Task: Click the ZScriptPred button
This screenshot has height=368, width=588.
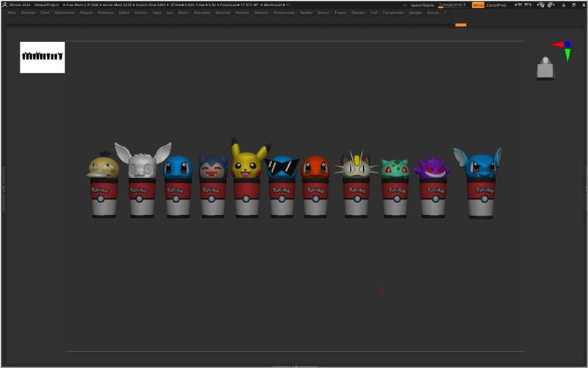Action: click(495, 5)
